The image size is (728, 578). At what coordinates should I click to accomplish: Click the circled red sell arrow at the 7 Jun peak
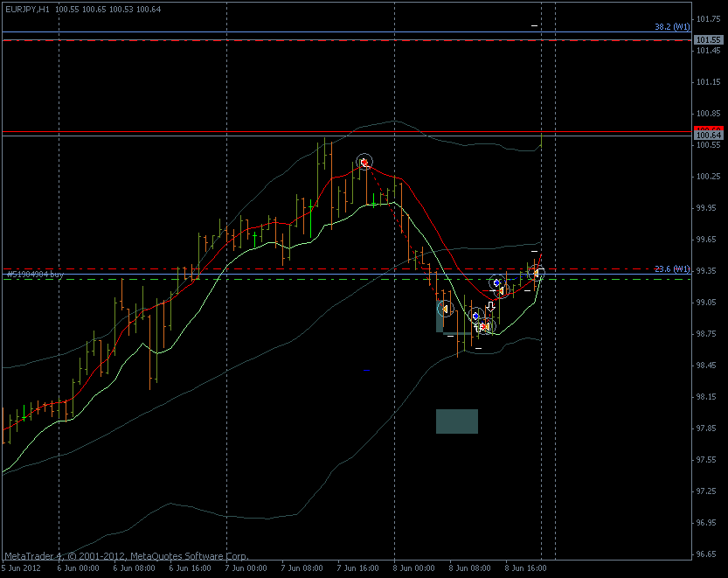364,162
